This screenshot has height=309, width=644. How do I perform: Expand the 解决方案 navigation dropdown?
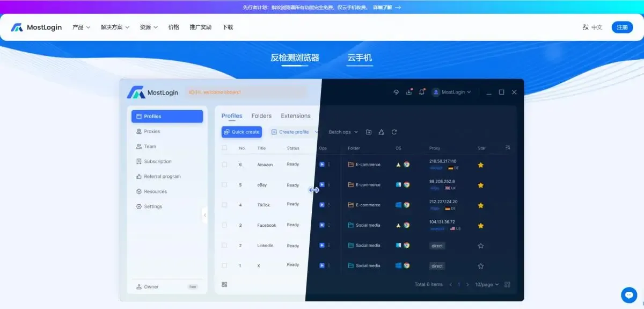click(115, 27)
